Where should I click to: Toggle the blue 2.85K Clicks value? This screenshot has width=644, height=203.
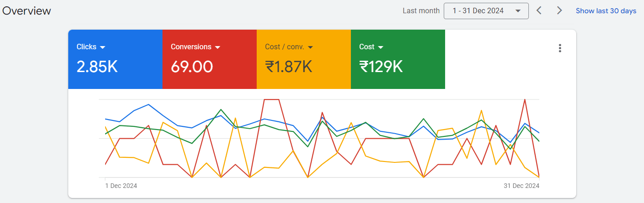tap(97, 67)
